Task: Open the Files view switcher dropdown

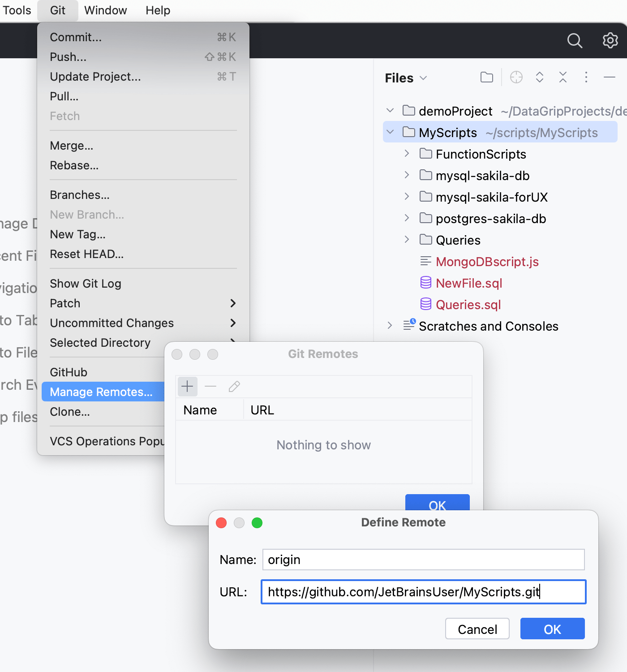Action: (x=423, y=78)
